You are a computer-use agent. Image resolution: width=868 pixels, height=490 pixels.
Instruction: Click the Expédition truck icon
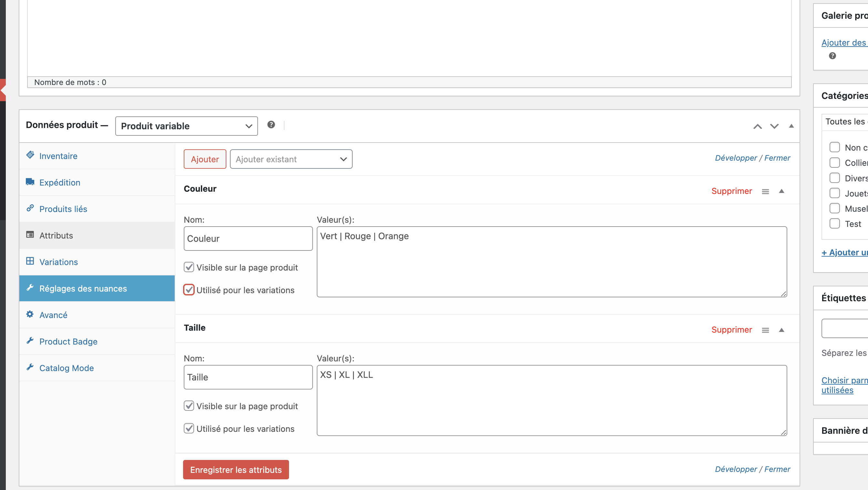pos(30,182)
